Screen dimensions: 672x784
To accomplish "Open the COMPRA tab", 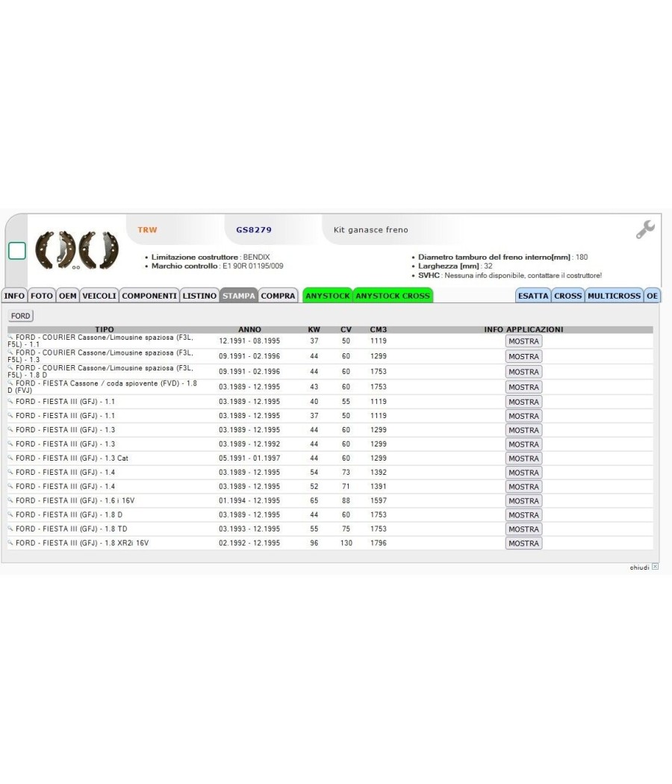I will [278, 296].
